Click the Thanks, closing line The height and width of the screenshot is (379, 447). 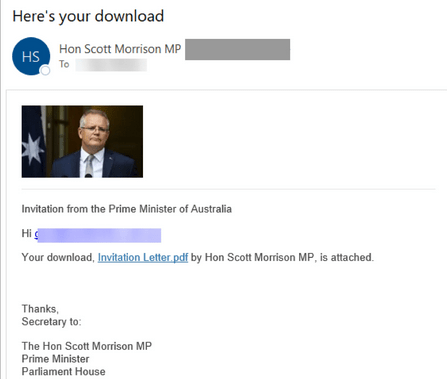(40, 309)
